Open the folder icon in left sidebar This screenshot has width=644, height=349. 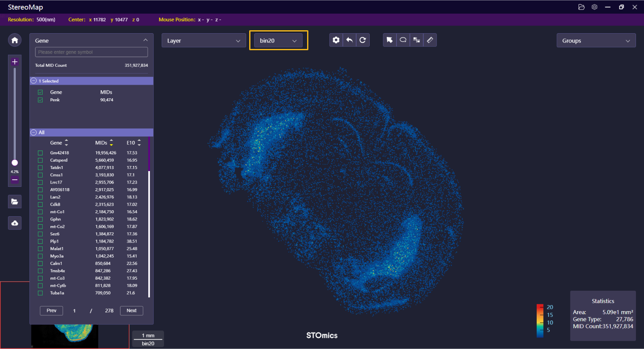coord(14,202)
